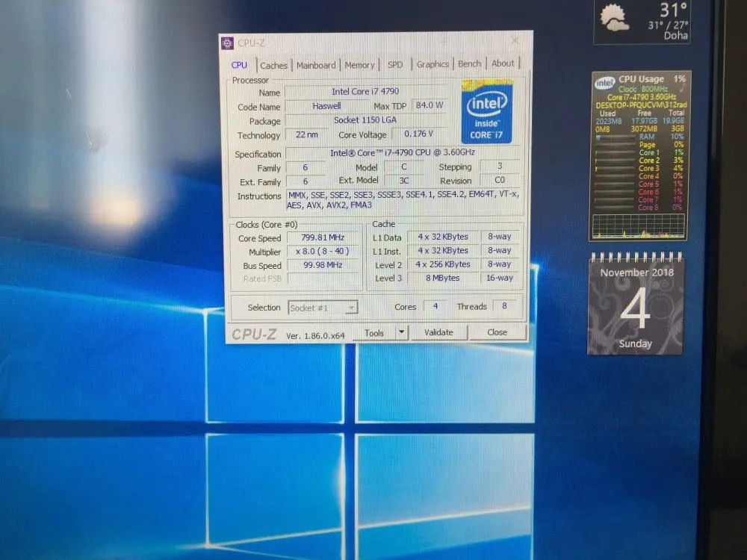This screenshot has height=560, width=747.
Task: Click the Intel Core i7 logo badge
Action: [486, 113]
